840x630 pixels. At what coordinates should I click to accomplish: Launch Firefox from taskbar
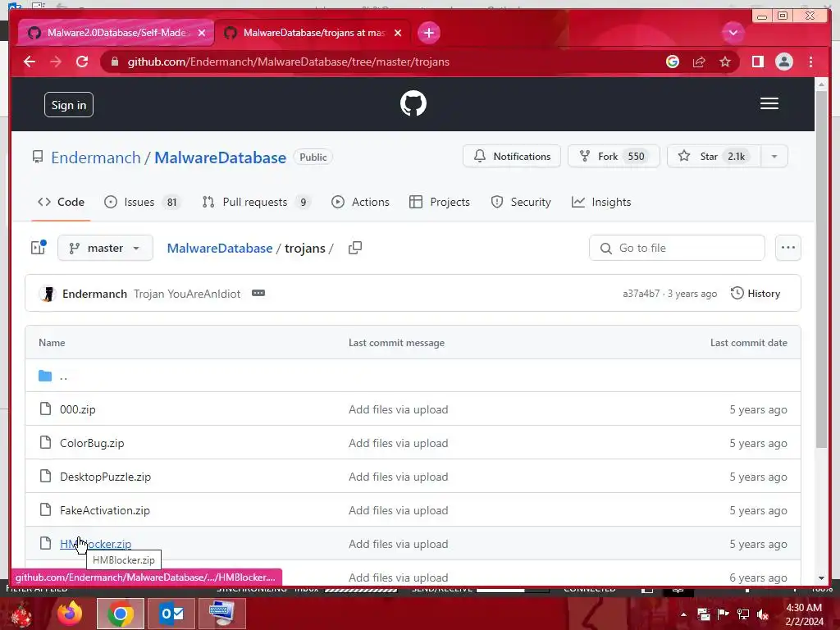pyautogui.click(x=71, y=614)
